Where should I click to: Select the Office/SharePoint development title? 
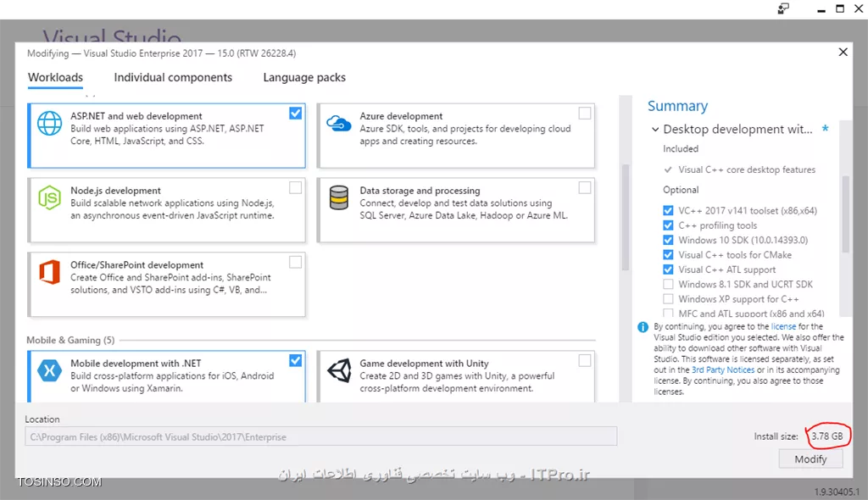[x=136, y=264]
